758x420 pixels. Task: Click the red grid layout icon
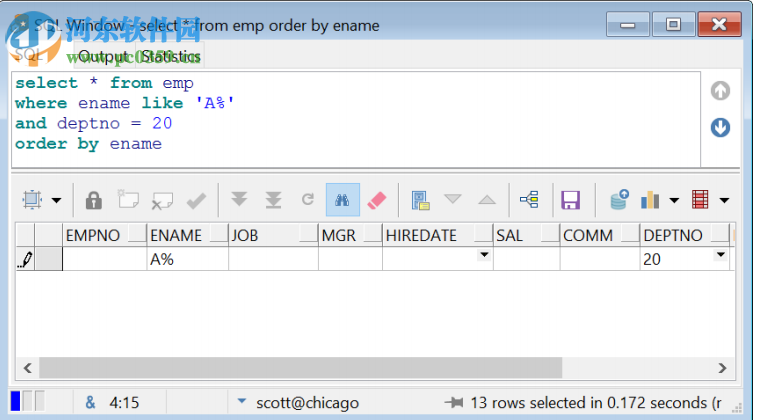point(700,200)
